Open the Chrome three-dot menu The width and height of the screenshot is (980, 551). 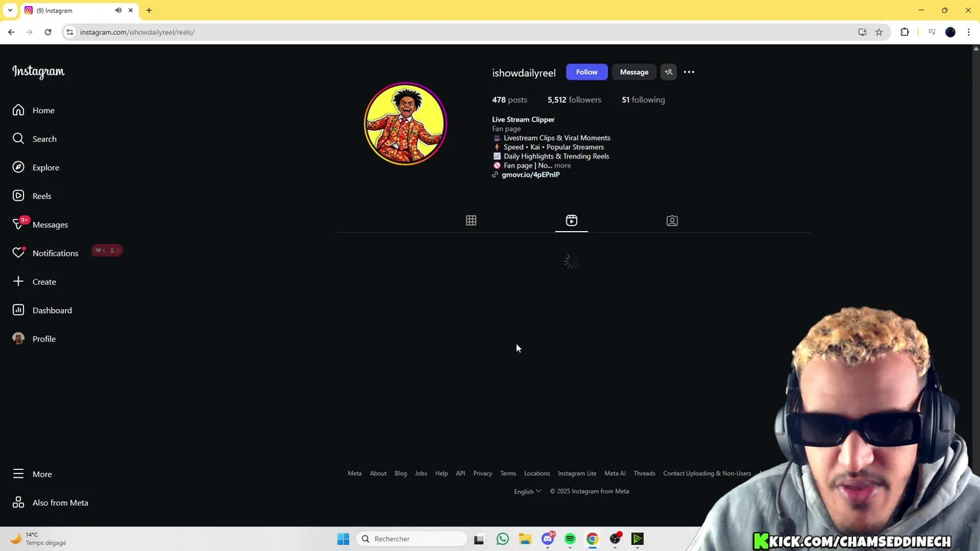[x=969, y=32]
